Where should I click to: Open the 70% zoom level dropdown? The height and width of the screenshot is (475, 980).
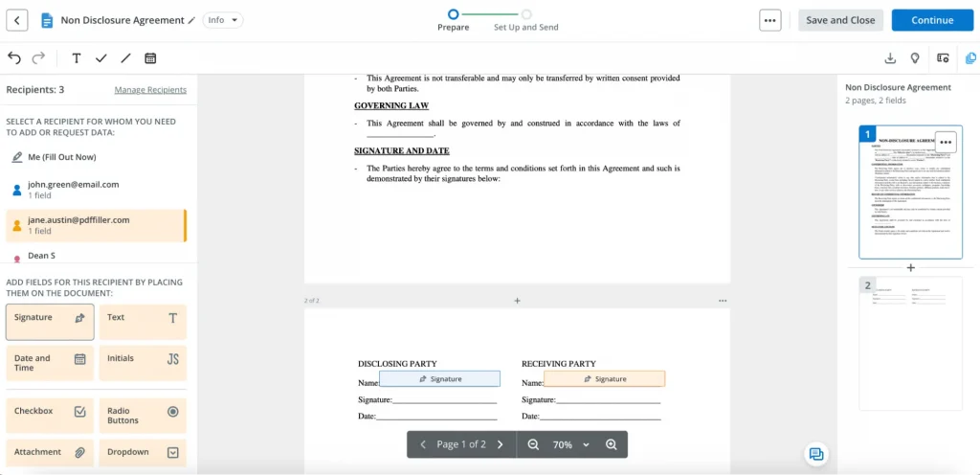tap(571, 444)
